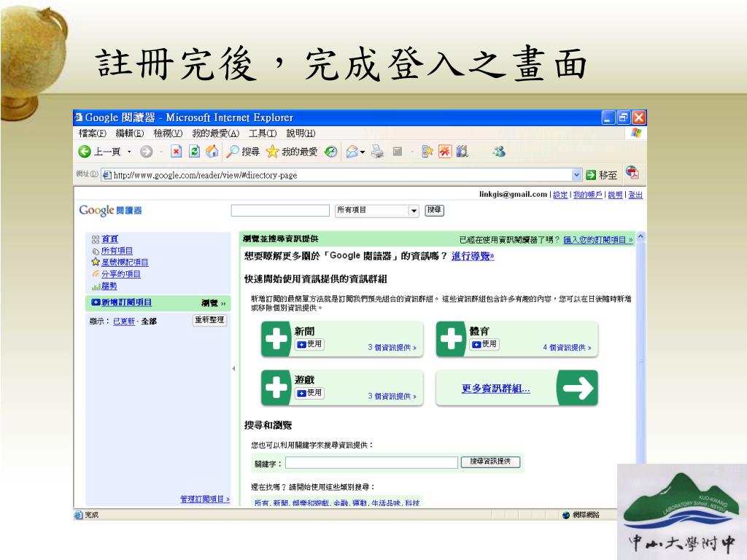This screenshot has width=747, height=560.
Task: Click the content pane scrollbar up arrow
Action: coord(640,236)
